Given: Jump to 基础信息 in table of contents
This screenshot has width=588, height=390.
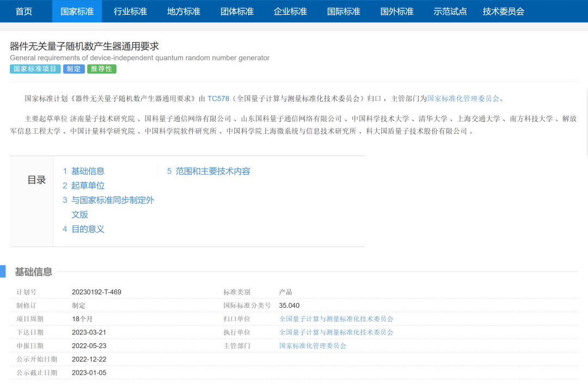Looking at the screenshot, I should pos(88,171).
